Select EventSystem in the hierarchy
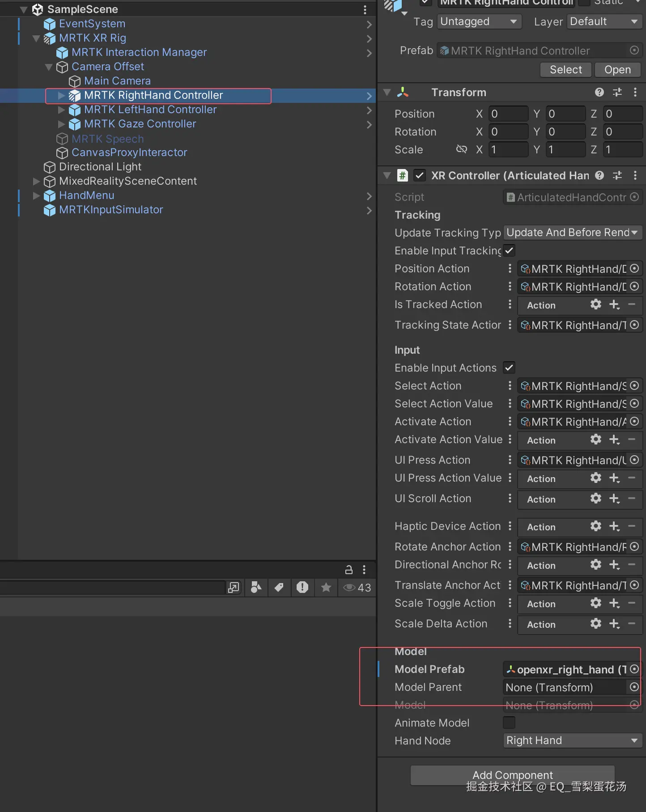Image resolution: width=646 pixels, height=812 pixels. 92,24
